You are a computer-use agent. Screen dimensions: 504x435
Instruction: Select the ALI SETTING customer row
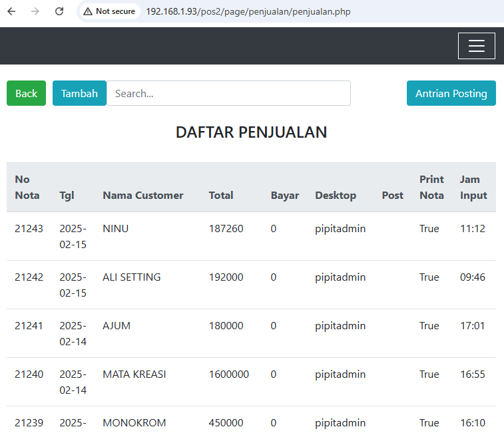point(131,277)
